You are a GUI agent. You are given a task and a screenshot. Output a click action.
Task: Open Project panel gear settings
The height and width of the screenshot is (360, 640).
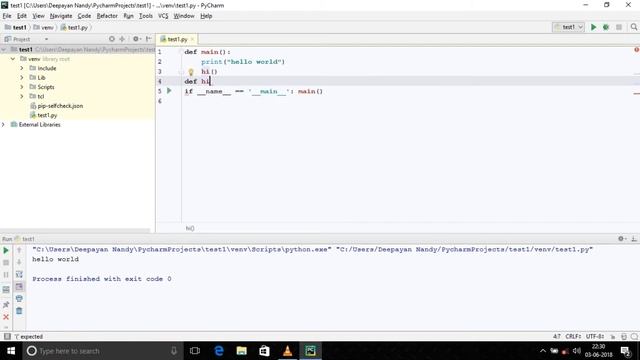coord(136,39)
